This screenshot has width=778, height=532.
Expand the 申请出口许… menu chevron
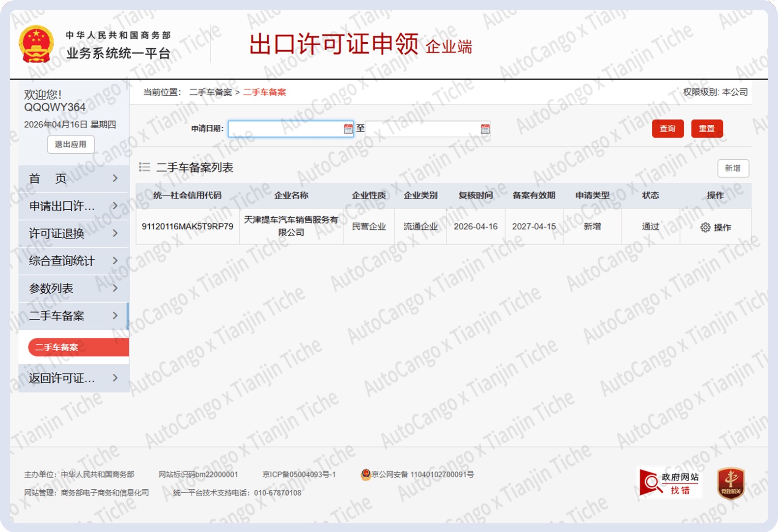click(115, 206)
